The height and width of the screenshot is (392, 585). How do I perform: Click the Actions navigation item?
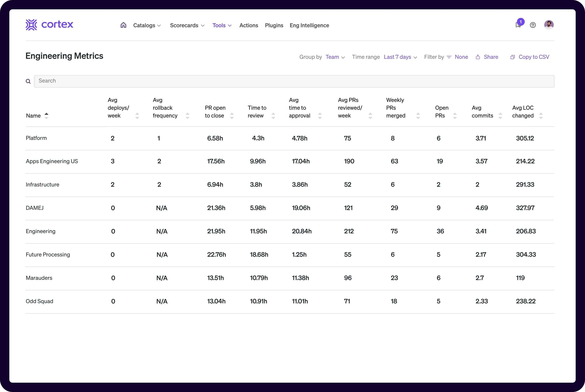coord(249,25)
